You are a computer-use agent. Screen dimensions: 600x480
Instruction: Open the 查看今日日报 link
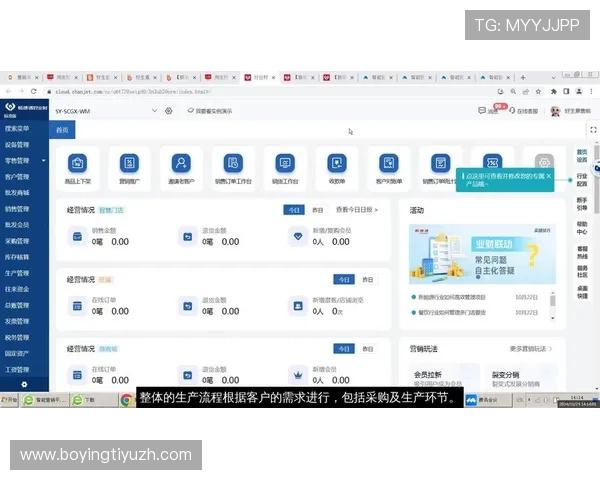(x=357, y=210)
